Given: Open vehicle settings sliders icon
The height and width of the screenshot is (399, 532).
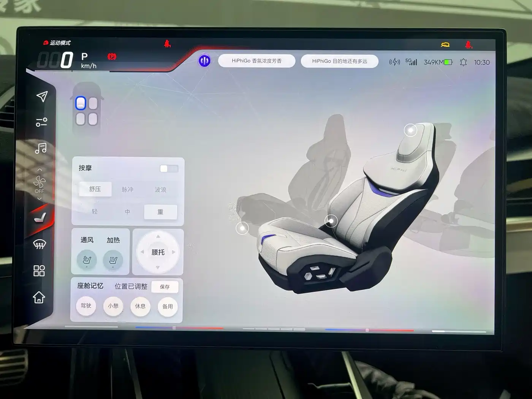Looking at the screenshot, I should pyautogui.click(x=41, y=122).
